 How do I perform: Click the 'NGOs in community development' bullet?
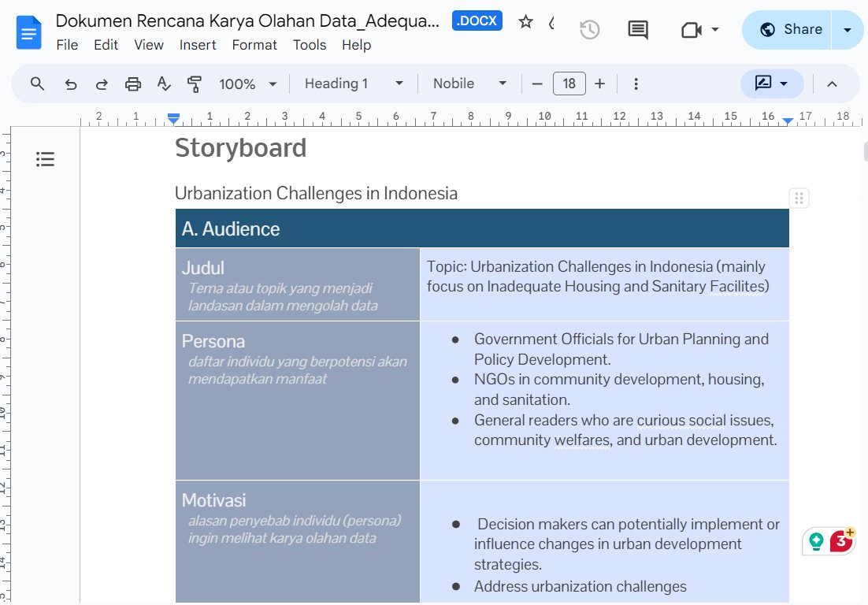click(x=619, y=389)
